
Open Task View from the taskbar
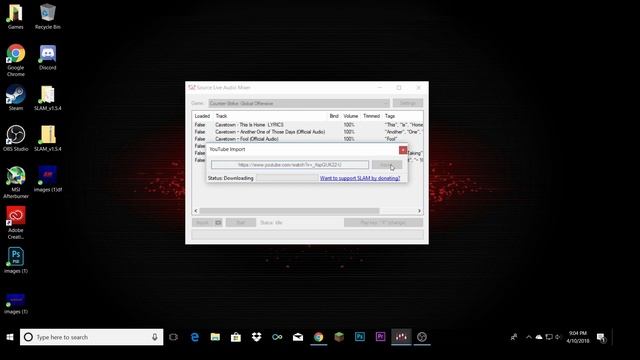[173, 337]
